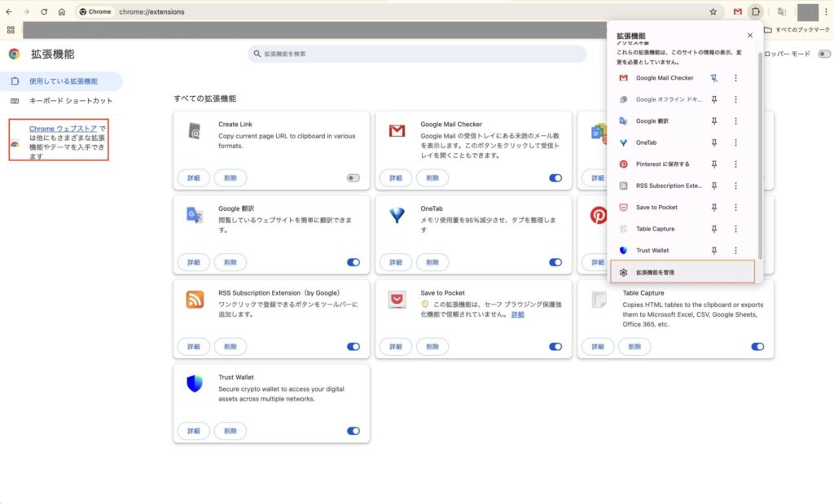The width and height of the screenshot is (834, 504).
Task: Select 使用している拡張機能 in sidebar
Action: 61,81
